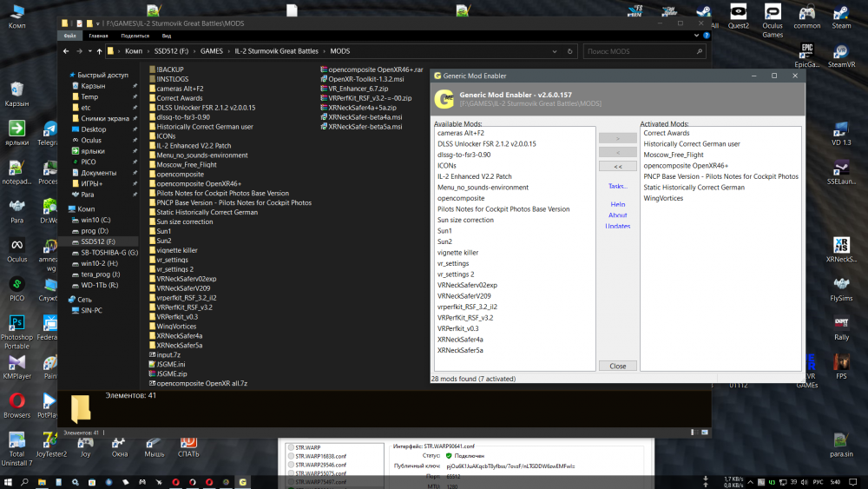Click the up-one-level arrow in Explorer
This screenshot has width=868, height=489.
click(x=98, y=51)
